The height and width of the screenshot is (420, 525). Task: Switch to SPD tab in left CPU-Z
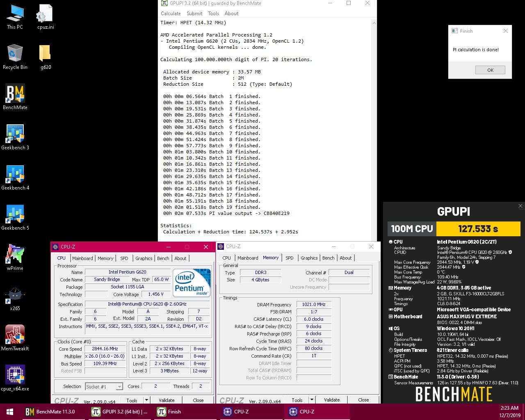(124, 258)
